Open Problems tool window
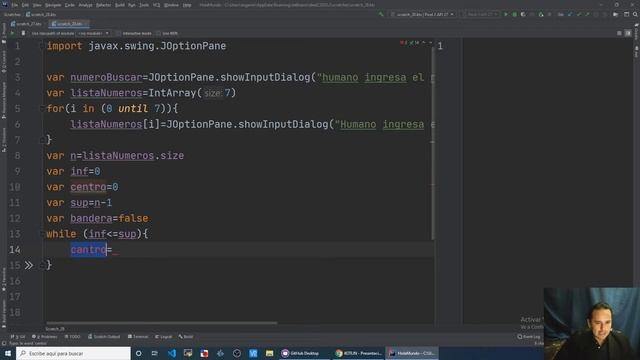The image size is (640, 360). click(44, 337)
